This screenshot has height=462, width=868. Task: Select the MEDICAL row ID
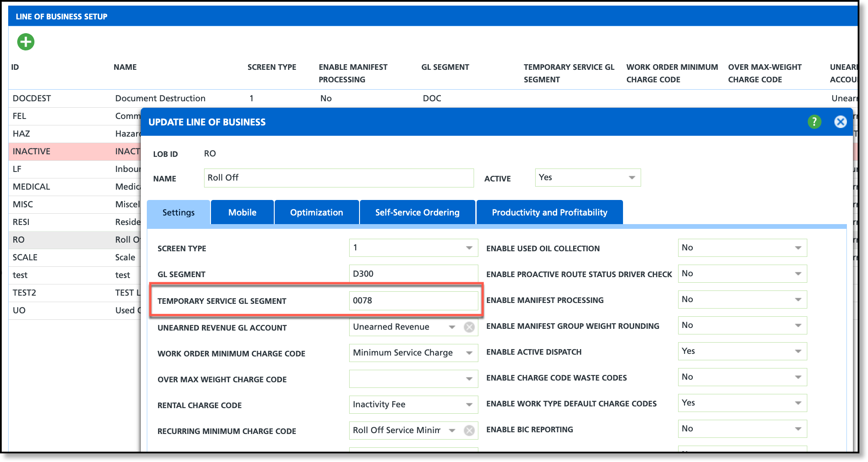31,187
